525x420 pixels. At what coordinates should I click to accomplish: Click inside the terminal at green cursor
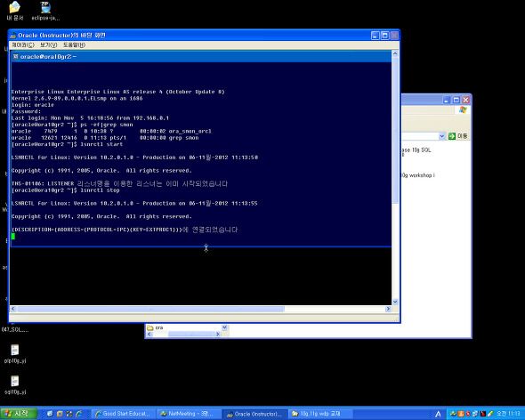pyautogui.click(x=13, y=237)
